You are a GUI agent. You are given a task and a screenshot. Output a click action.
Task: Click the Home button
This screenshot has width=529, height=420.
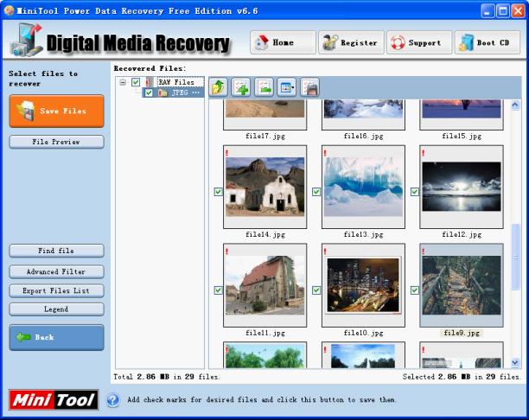[x=283, y=42]
